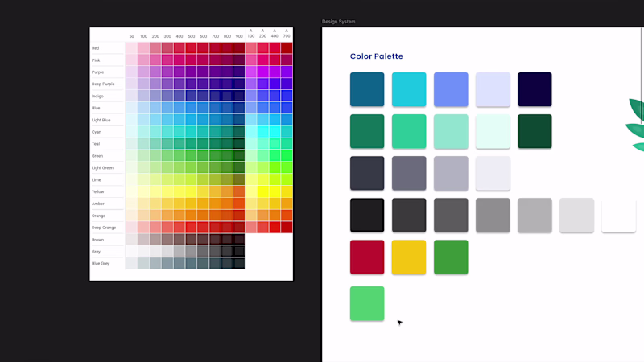Image resolution: width=644 pixels, height=362 pixels.
Task: Select the lone light green swatch near the cursor
Action: (367, 304)
